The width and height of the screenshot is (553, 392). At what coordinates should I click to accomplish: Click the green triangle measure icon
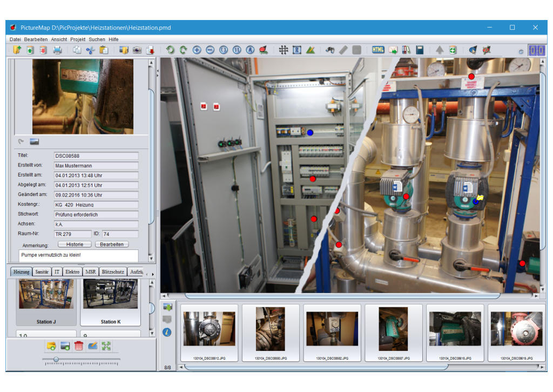tap(311, 50)
